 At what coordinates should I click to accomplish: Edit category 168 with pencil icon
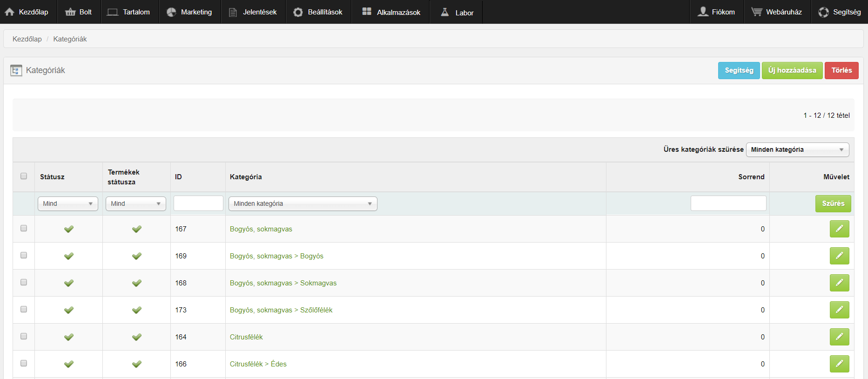[840, 283]
